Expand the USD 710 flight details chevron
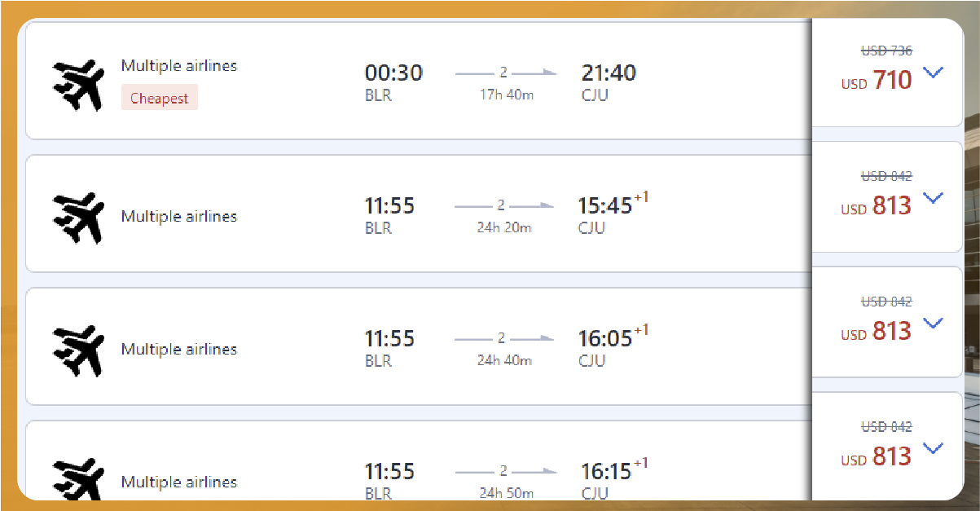Image resolution: width=980 pixels, height=511 pixels. coord(934,73)
